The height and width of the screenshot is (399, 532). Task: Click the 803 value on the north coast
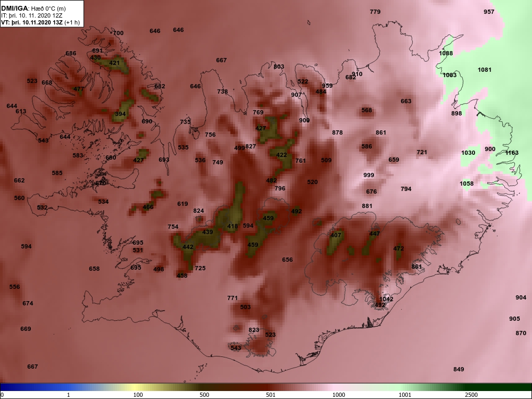pos(279,66)
